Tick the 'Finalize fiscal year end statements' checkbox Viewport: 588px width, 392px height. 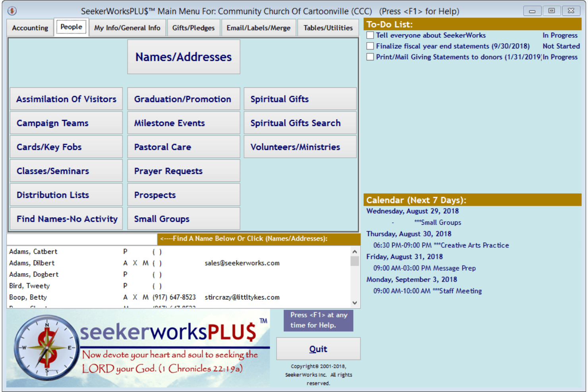click(x=370, y=46)
